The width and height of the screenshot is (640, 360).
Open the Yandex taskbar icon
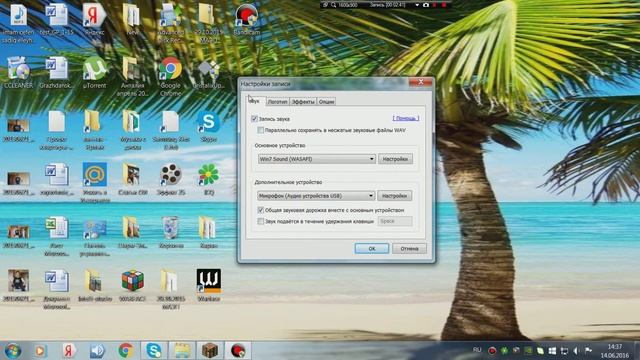click(x=69, y=351)
